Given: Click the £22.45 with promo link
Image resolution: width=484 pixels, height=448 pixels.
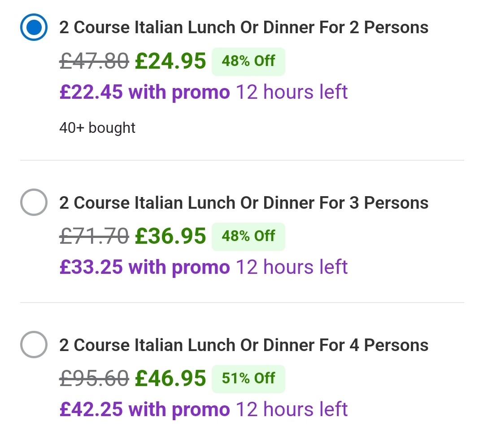Looking at the screenshot, I should pos(144,92).
